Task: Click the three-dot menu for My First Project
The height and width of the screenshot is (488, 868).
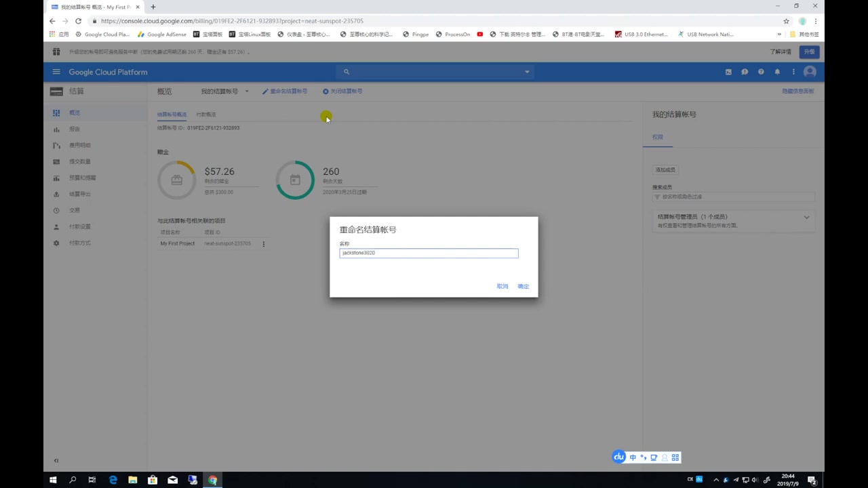Action: click(264, 244)
